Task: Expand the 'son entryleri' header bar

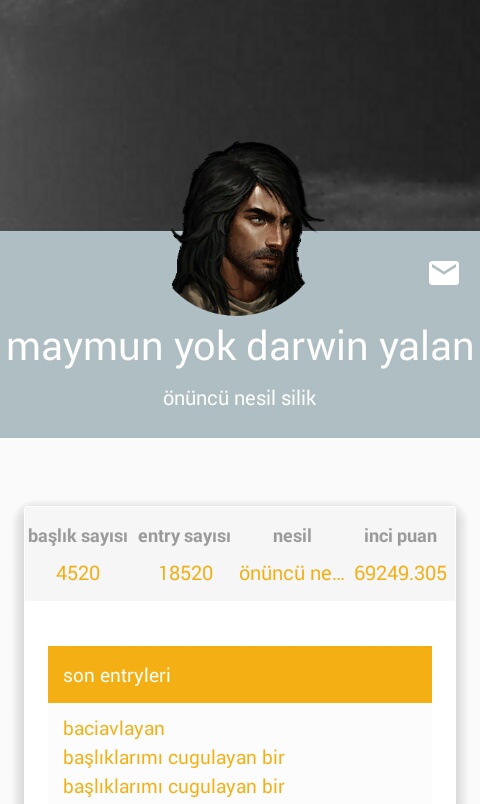Action: click(x=240, y=674)
